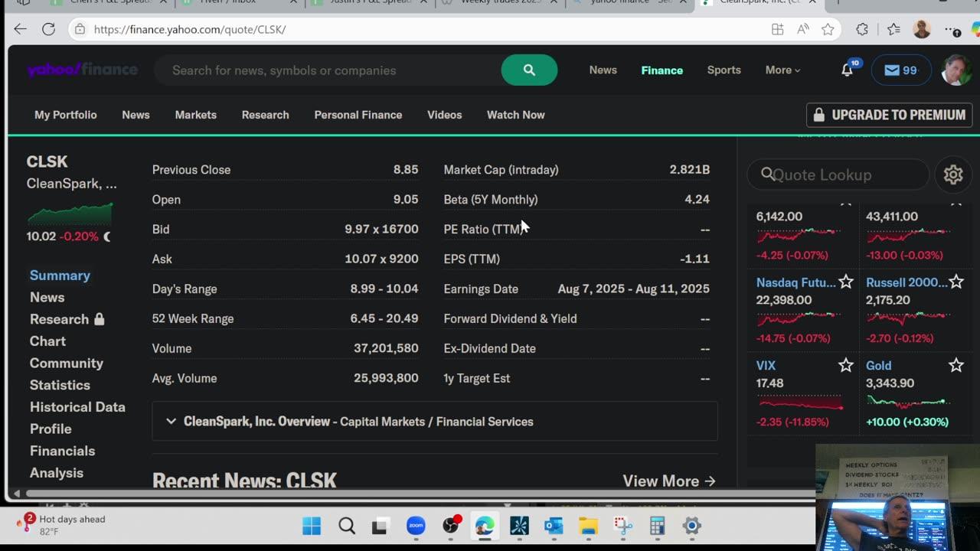This screenshot has height=551, width=980.
Task: Open the browser extensions puzzle icon
Action: point(862,29)
